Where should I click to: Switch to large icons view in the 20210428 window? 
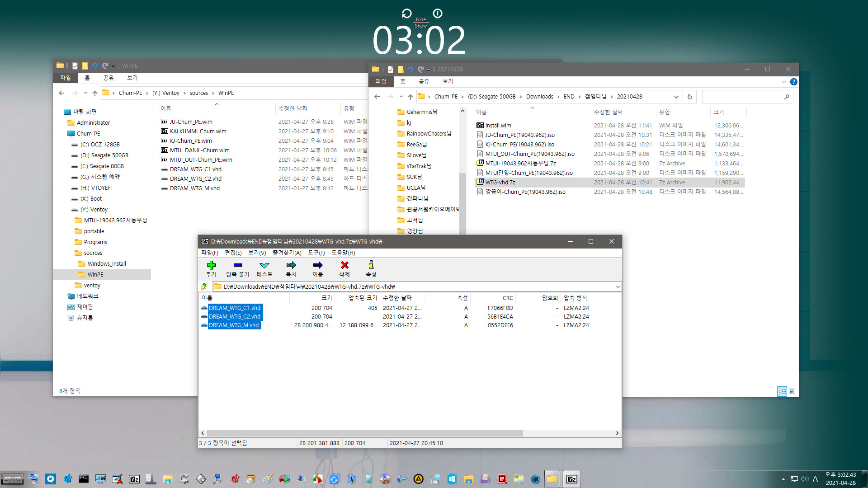click(792, 391)
